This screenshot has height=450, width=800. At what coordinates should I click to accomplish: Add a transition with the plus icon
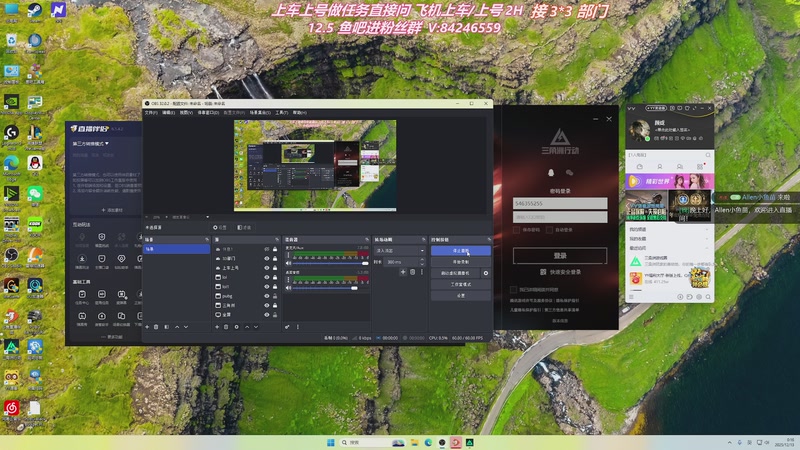click(x=403, y=272)
